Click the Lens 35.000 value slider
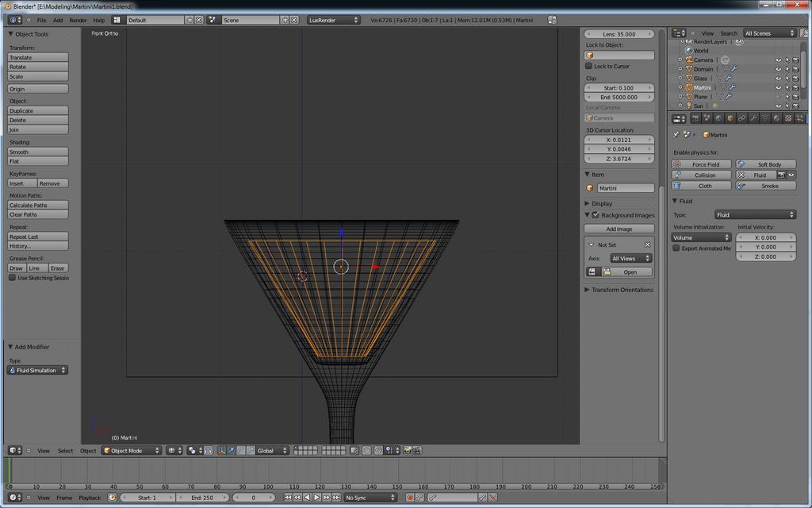 point(619,34)
